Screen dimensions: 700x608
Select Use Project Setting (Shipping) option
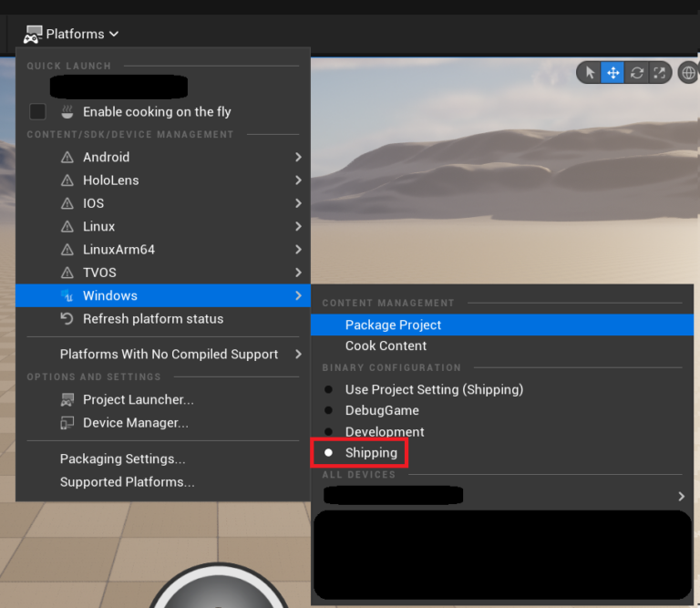(x=502, y=390)
